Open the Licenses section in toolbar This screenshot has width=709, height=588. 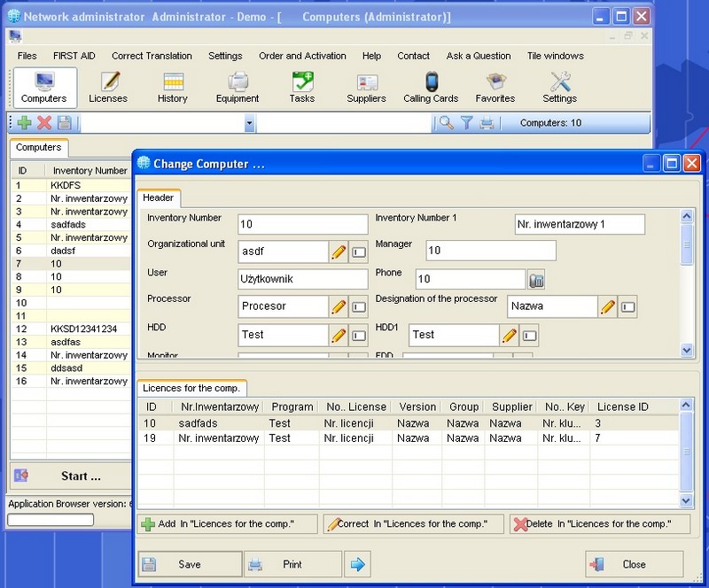(108, 88)
